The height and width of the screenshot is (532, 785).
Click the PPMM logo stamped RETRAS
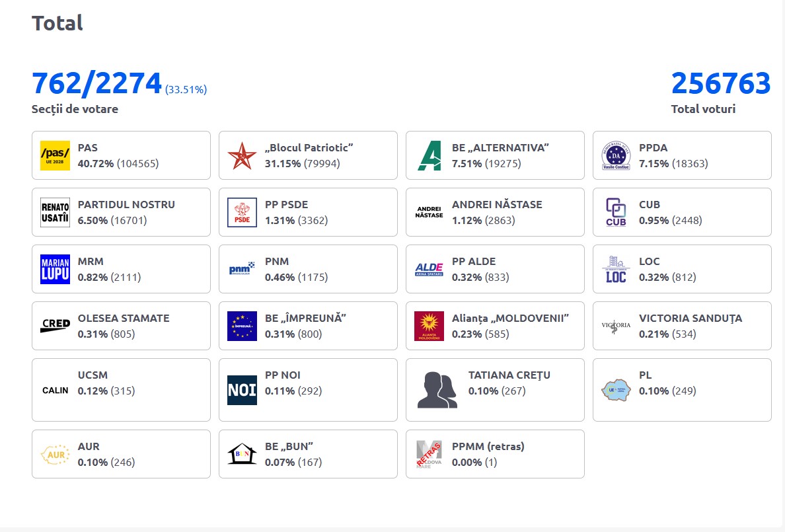[x=430, y=455]
